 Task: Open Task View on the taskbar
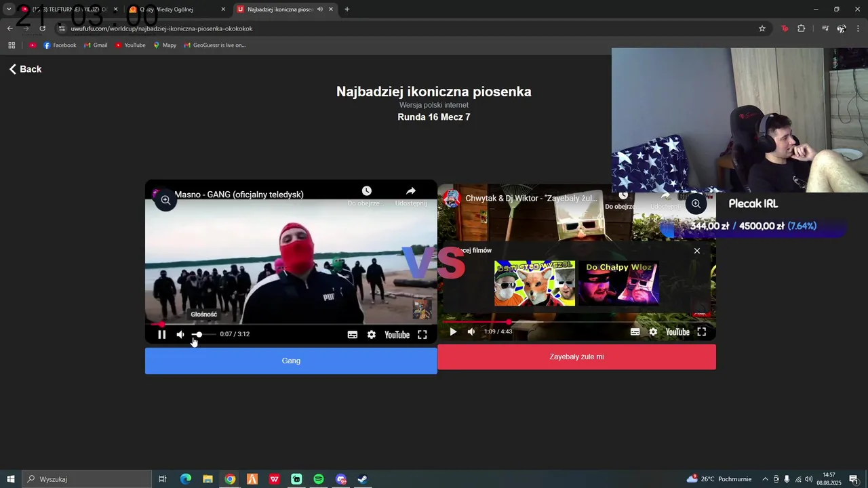[x=163, y=479]
